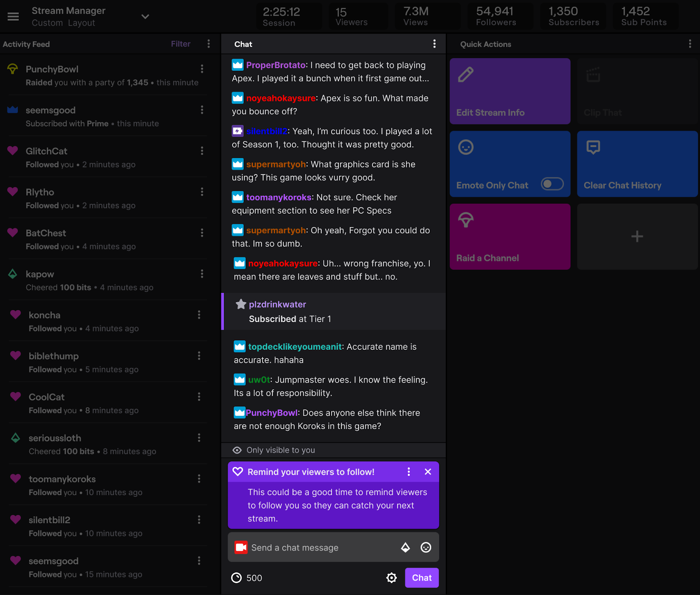Click the CoolCat name in Activity Feed

46,397
